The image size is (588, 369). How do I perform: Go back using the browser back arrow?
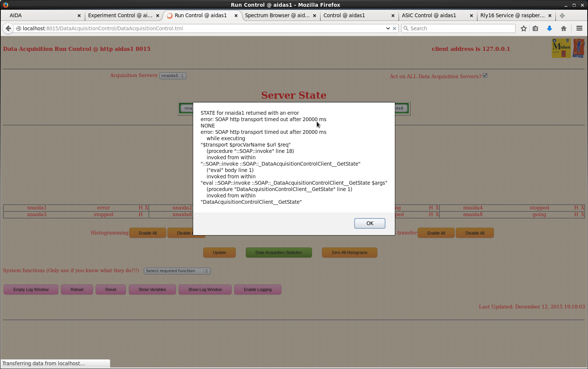coord(8,28)
